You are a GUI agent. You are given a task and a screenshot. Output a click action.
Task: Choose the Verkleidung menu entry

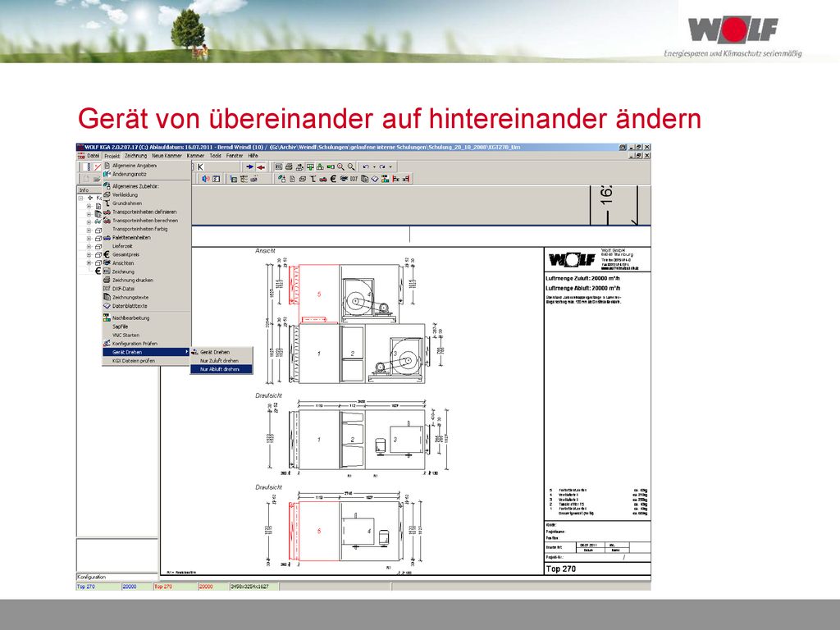coord(146,194)
